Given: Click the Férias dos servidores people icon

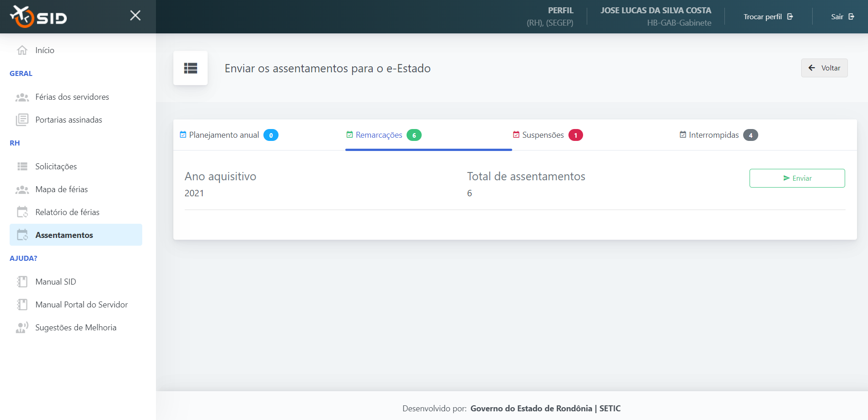Looking at the screenshot, I should [22, 97].
